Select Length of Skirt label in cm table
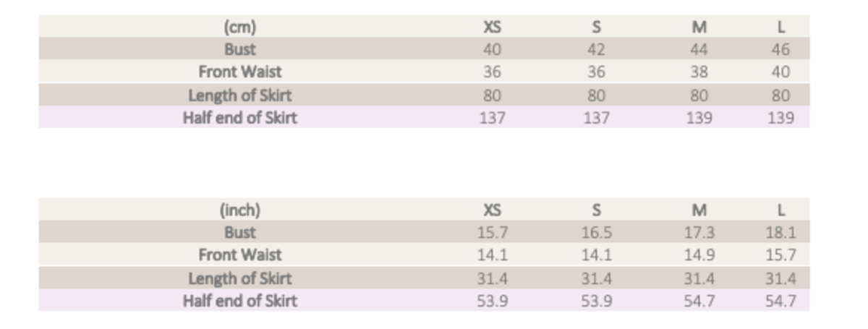 click(239, 95)
